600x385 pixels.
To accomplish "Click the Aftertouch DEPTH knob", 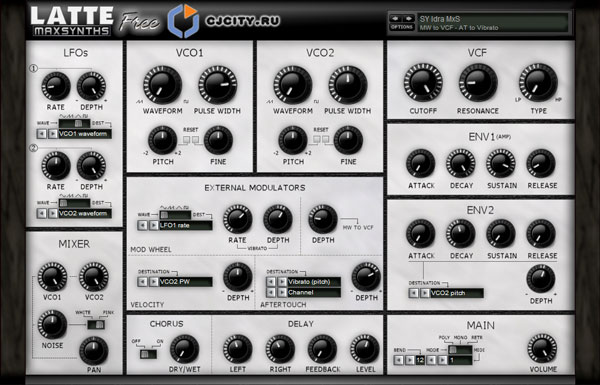I will tap(366, 277).
